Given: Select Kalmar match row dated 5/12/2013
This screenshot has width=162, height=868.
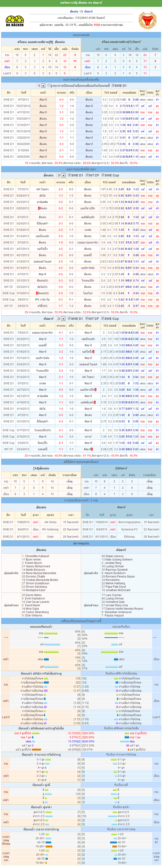Looking at the screenshot, I should pos(81,377).
